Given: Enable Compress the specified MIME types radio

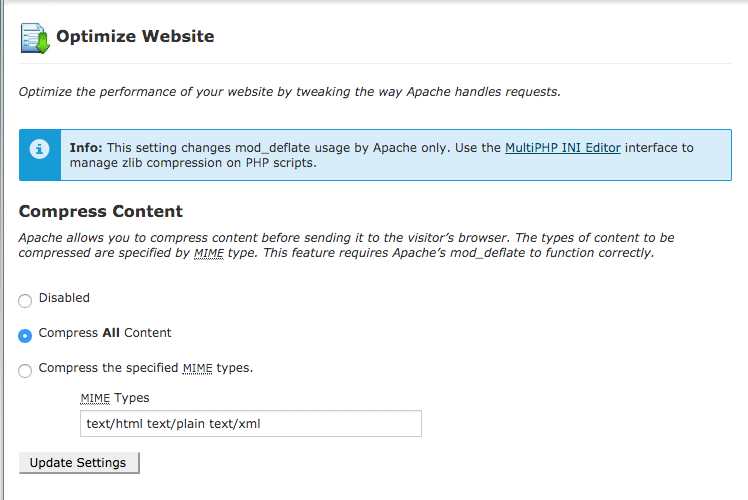Looking at the screenshot, I should (x=25, y=370).
